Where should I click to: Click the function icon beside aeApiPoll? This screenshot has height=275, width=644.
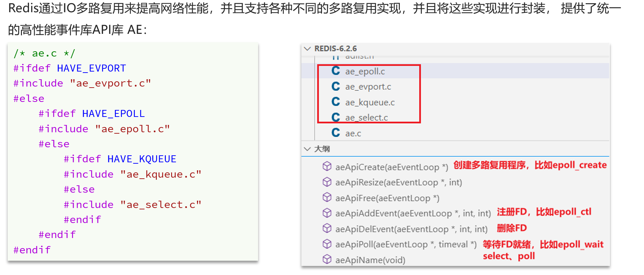tap(327, 244)
